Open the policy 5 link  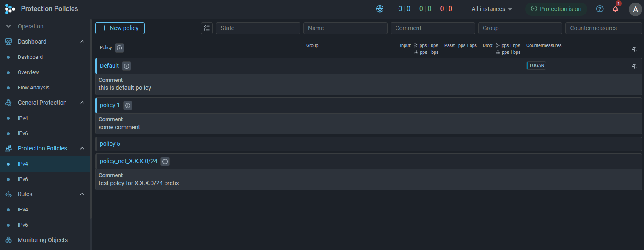click(110, 144)
